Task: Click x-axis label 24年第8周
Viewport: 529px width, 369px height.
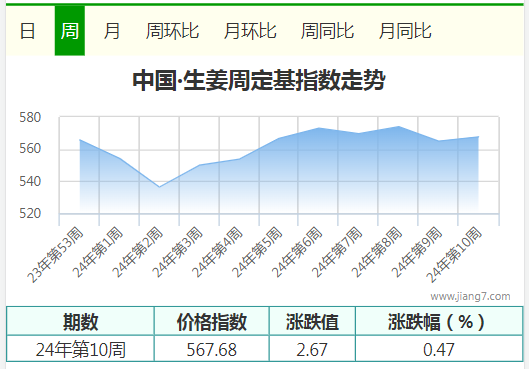Action: 376,252
